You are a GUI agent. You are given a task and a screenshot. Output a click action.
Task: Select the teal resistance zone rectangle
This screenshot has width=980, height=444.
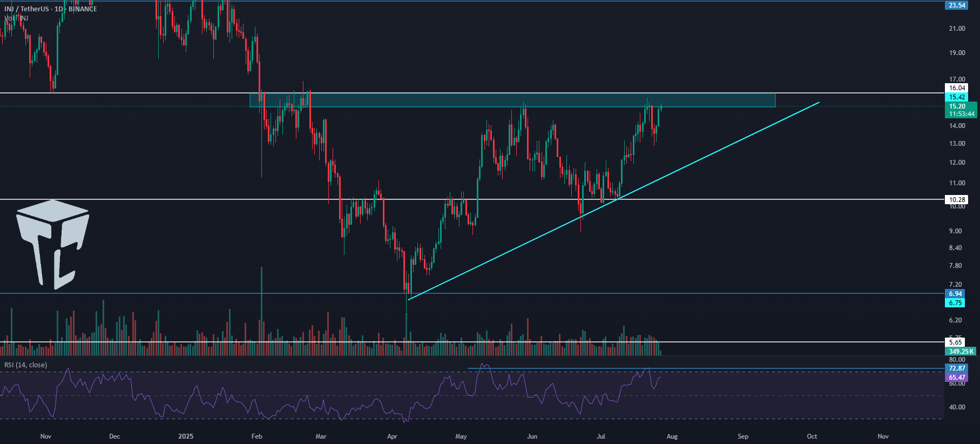tap(512, 100)
